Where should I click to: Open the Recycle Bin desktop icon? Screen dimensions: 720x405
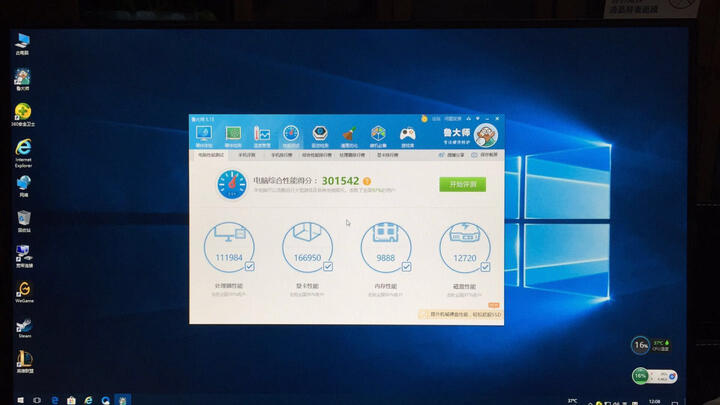point(24,221)
